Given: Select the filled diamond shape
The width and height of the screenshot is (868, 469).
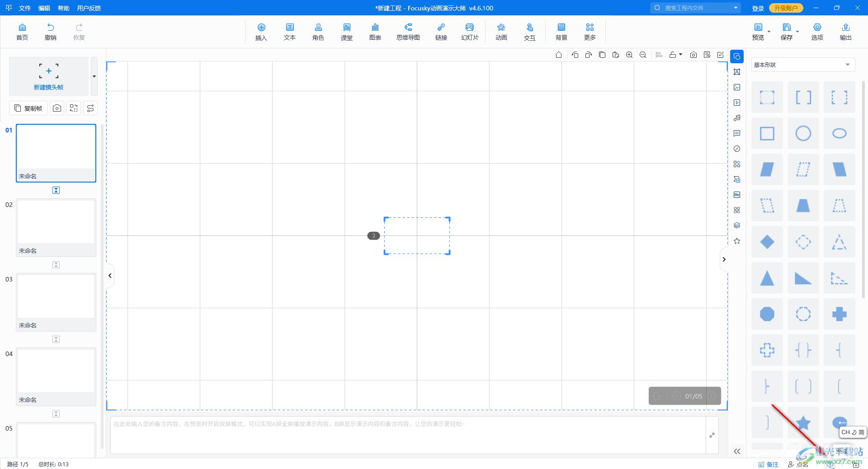Looking at the screenshot, I should coord(767,242).
